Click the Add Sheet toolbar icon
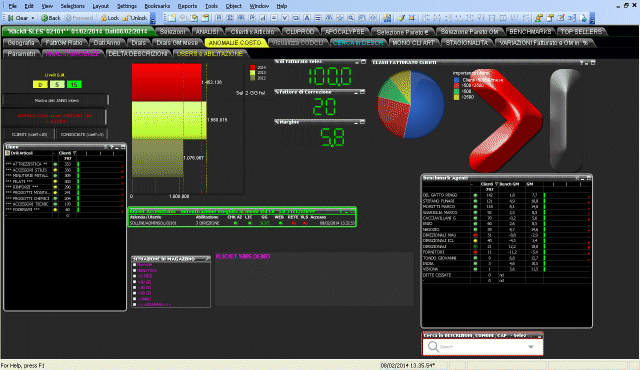The image size is (640, 370). (x=172, y=18)
